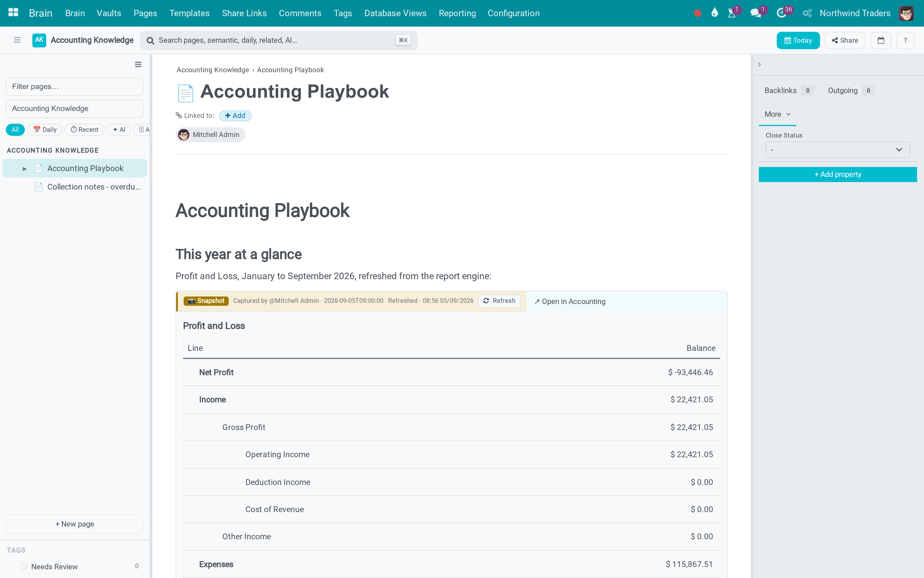924x578 pixels.
Task: Open Northwind Traders company switcher
Action: click(855, 13)
